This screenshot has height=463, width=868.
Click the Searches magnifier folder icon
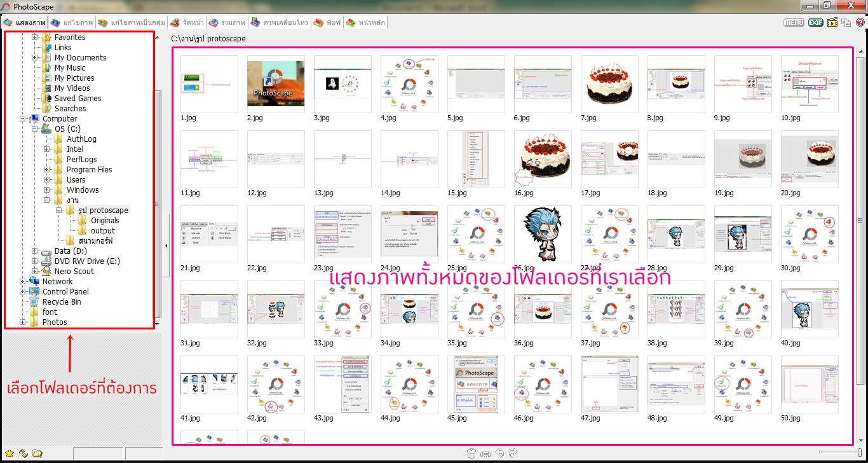(x=47, y=109)
